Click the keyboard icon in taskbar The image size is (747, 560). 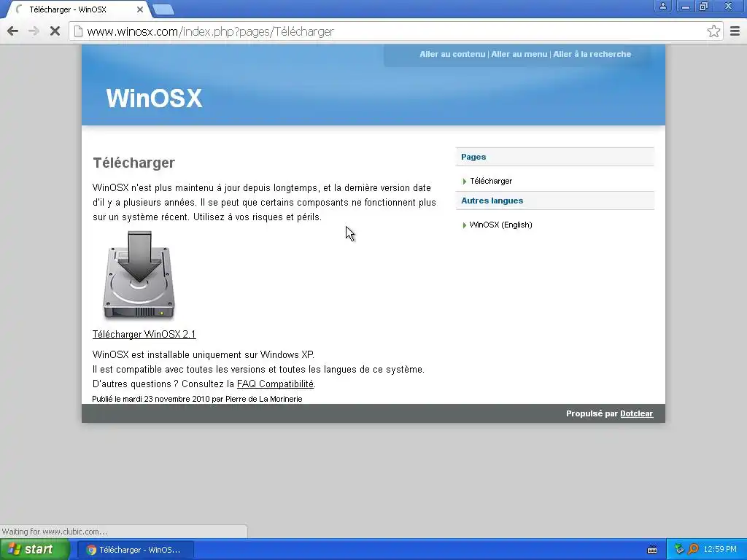(x=652, y=550)
